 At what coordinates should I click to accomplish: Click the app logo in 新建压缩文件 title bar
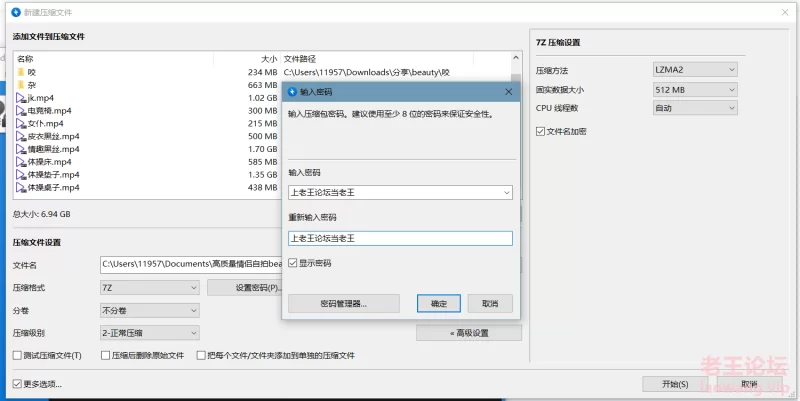point(16,12)
